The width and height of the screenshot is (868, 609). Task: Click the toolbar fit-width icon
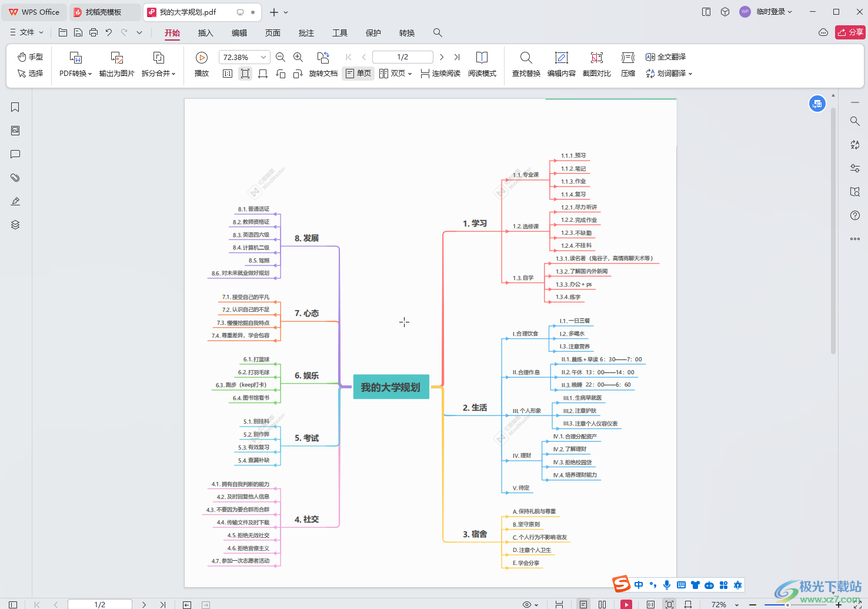(x=263, y=74)
